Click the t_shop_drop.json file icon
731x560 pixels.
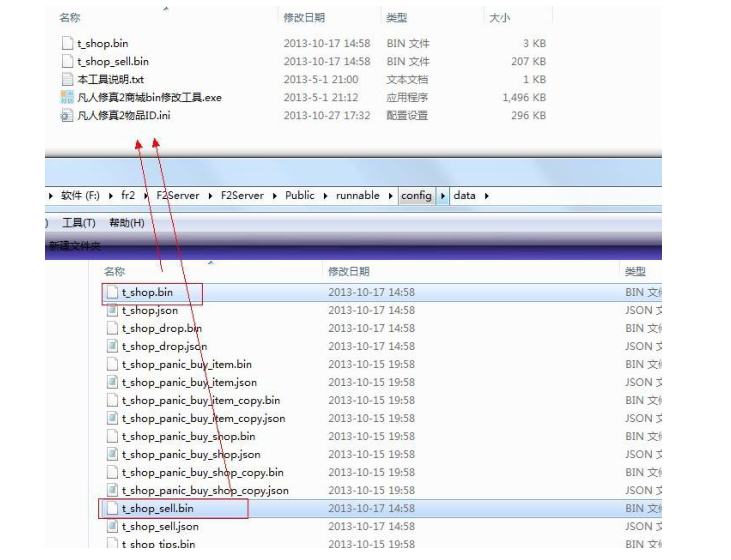pyautogui.click(x=112, y=346)
